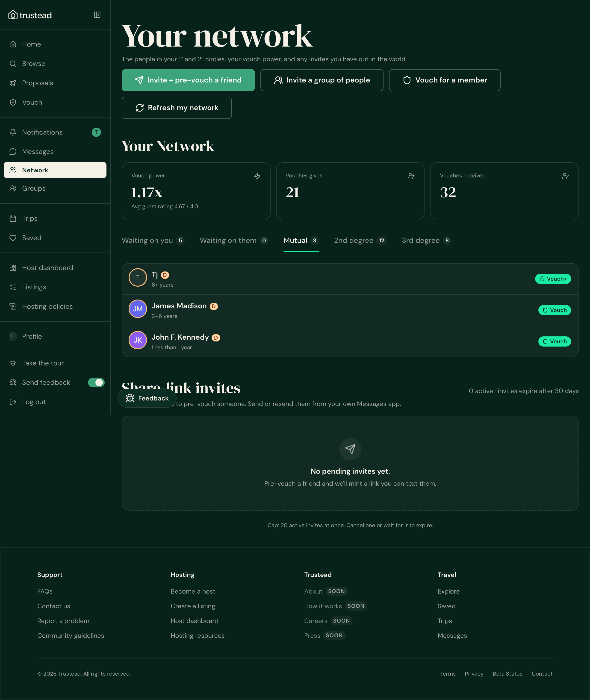590x700 pixels.
Task: Open Vouch in sidebar
Action: click(55, 102)
